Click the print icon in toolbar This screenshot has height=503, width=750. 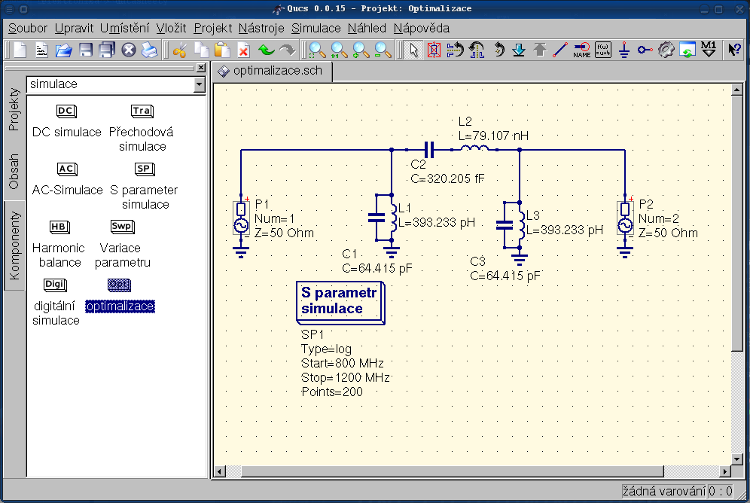click(149, 50)
